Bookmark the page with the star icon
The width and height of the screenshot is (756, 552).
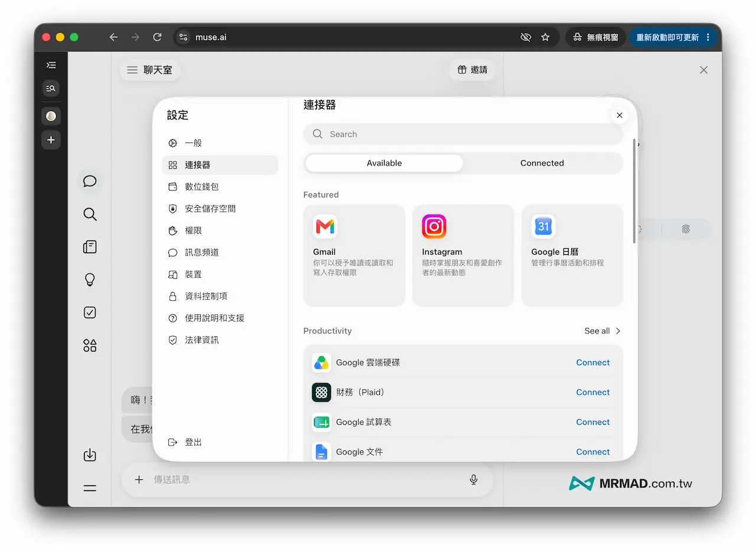click(x=545, y=37)
